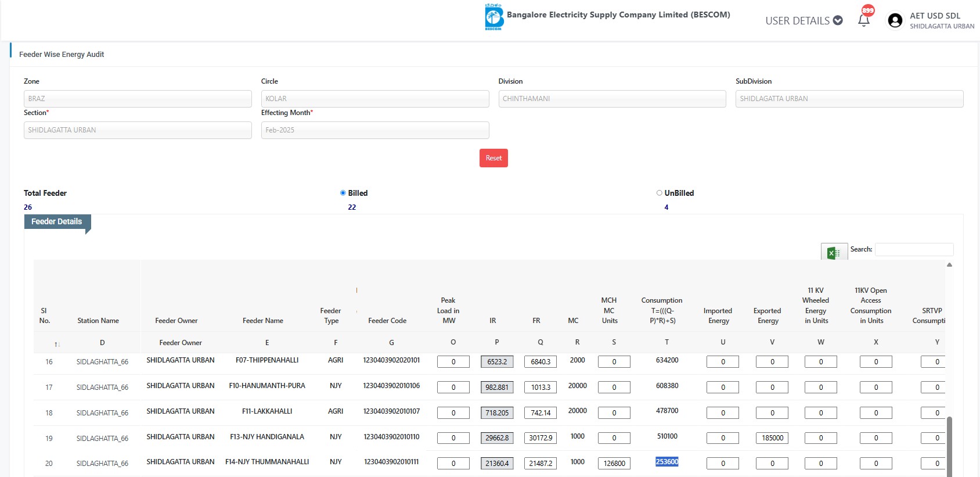The image size is (980, 477).
Task: Click the Feeder Code column header
Action: (x=387, y=321)
